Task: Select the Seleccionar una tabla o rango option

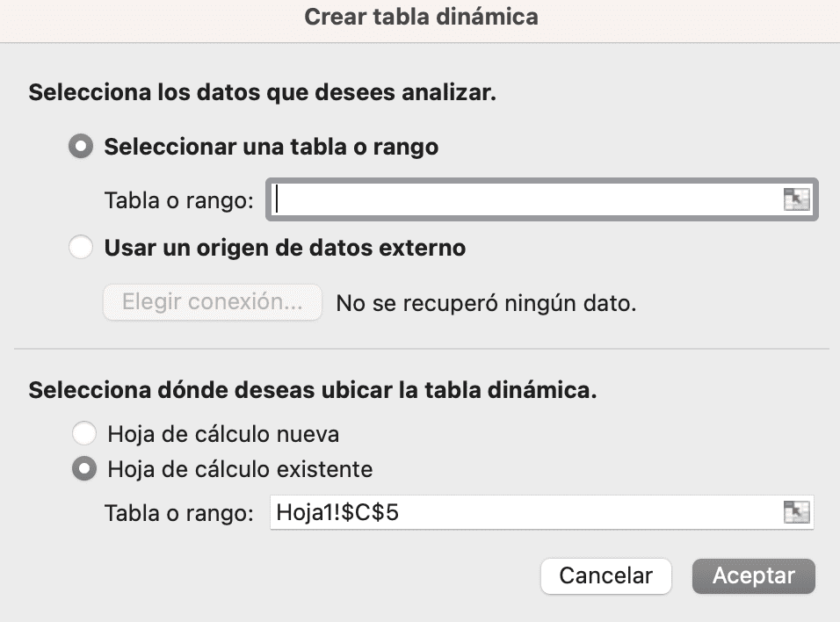Action: (80, 147)
